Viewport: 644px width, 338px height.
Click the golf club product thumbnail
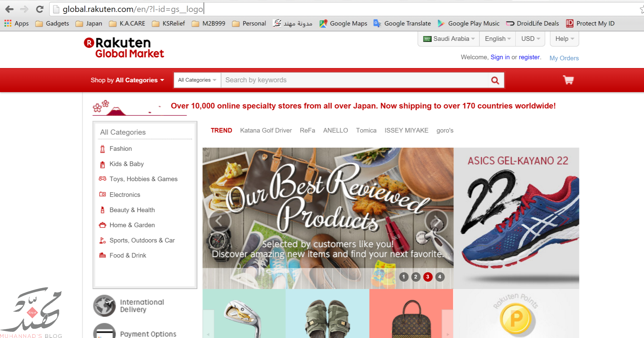(x=244, y=313)
